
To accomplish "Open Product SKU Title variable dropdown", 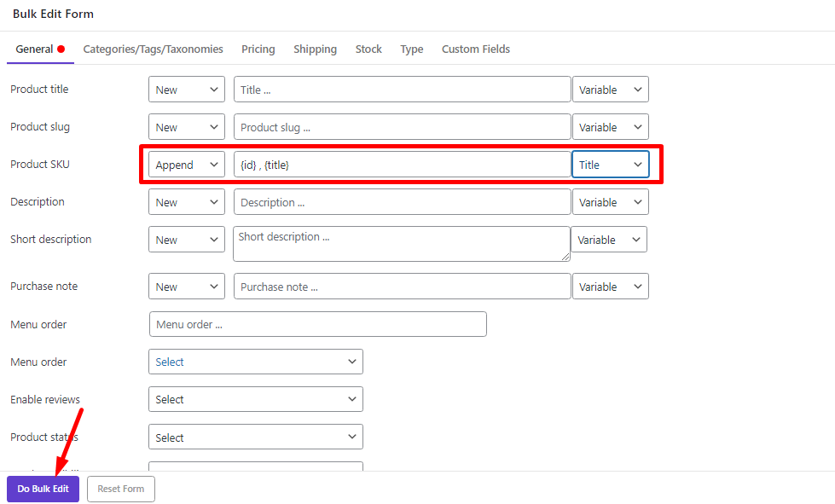I will click(x=610, y=165).
